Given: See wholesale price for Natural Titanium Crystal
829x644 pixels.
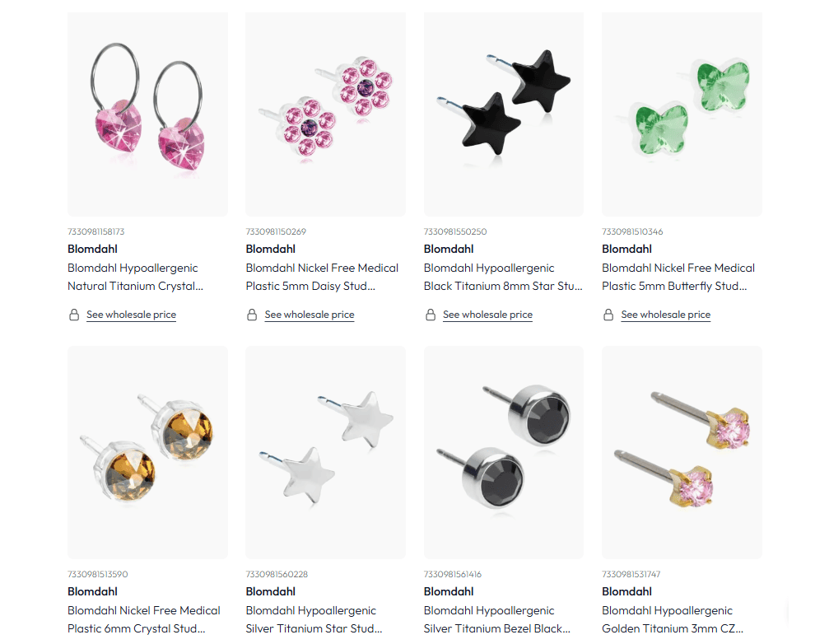Looking at the screenshot, I should [131, 315].
